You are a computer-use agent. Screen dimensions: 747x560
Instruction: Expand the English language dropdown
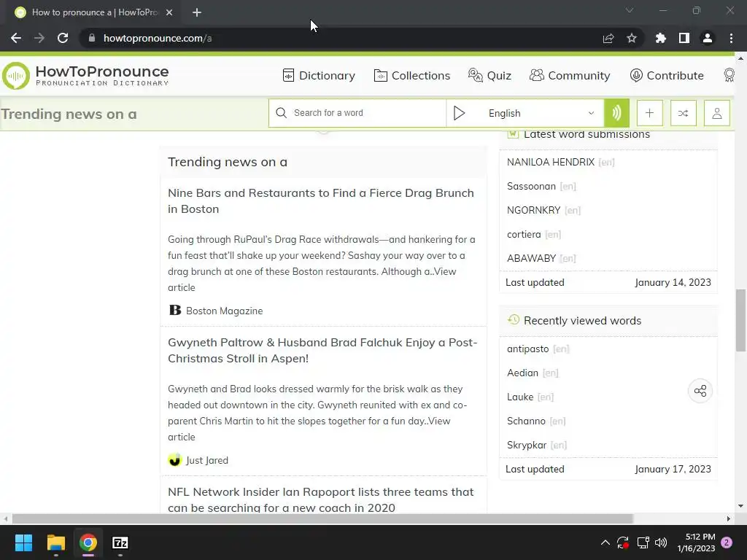tap(541, 113)
